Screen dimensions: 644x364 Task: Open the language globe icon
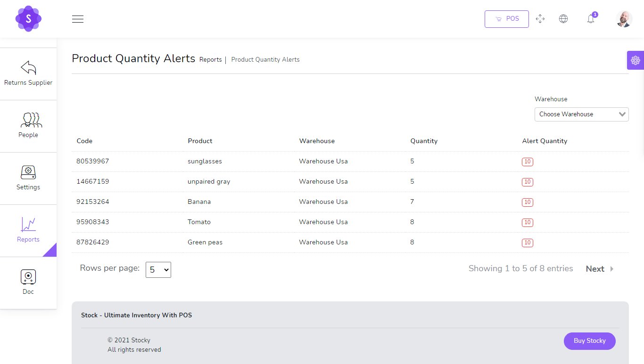563,19
